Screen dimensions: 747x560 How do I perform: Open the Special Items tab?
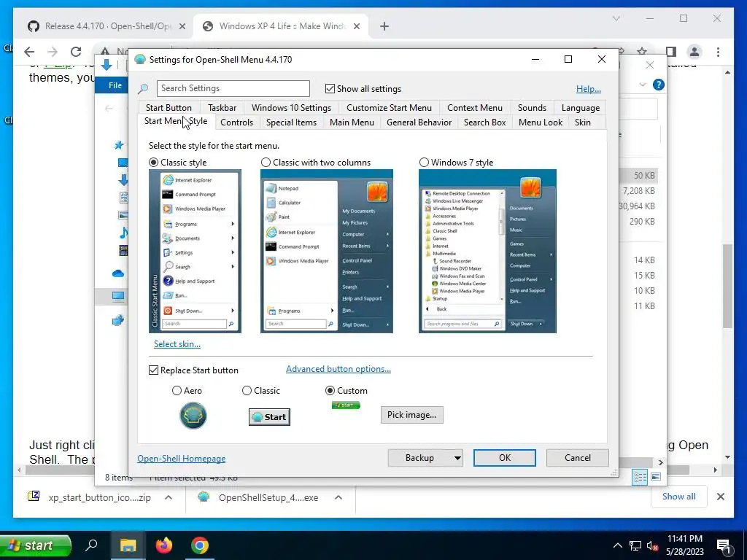(291, 122)
